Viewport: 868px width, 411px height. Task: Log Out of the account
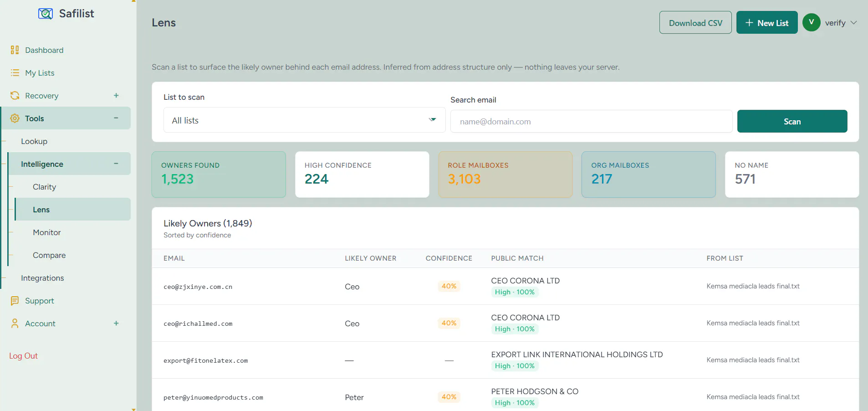coord(23,356)
